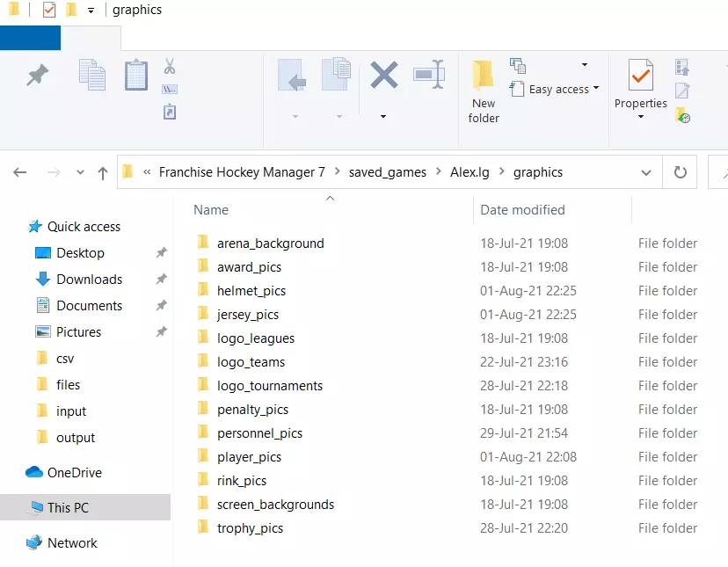Open Desktop in Quick access
728x567 pixels.
70,253
